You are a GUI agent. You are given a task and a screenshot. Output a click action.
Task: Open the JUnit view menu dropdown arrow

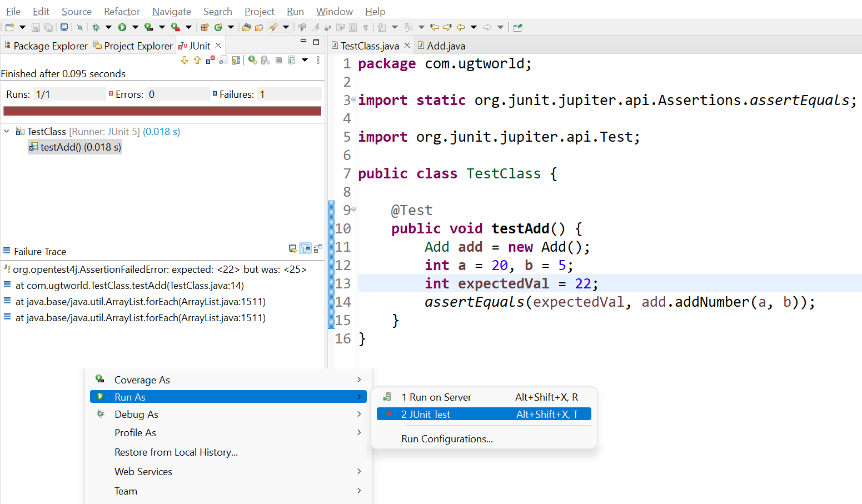tap(305, 60)
